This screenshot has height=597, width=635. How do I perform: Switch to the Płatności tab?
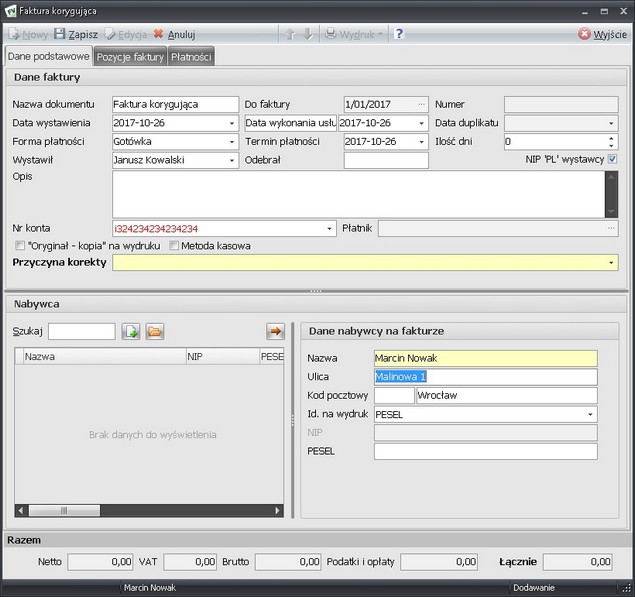191,57
